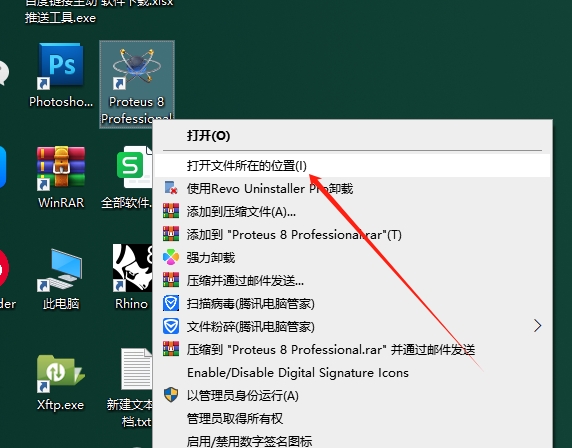Click the shield icon beside 扫描病毒

coord(171,303)
